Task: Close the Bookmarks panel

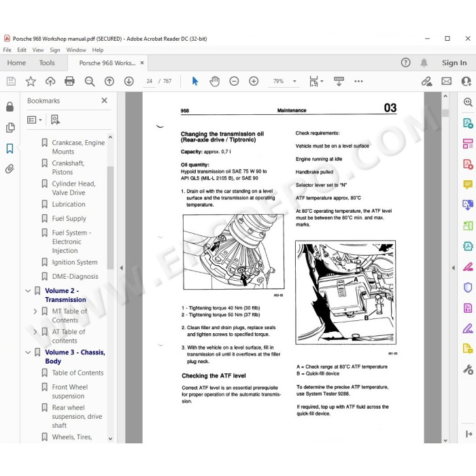Action: pyautogui.click(x=105, y=101)
